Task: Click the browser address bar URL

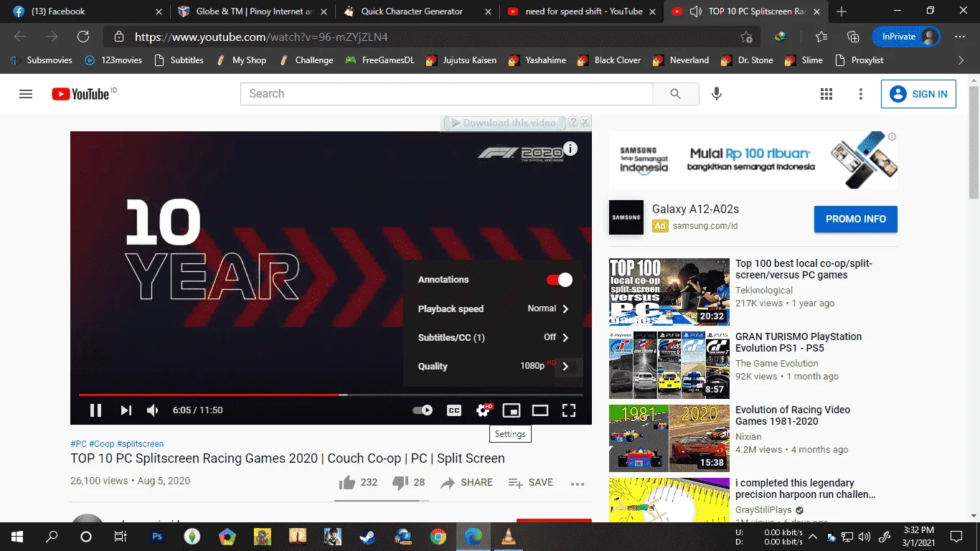Action: point(261,37)
